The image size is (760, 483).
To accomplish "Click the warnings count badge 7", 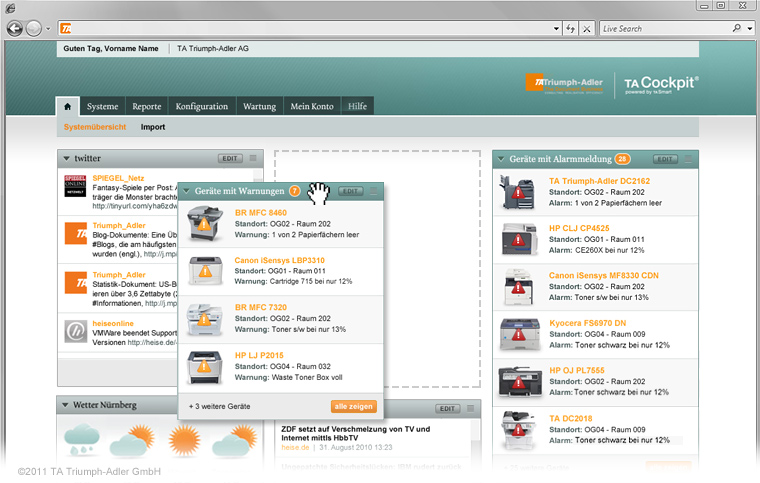I will click(x=295, y=191).
